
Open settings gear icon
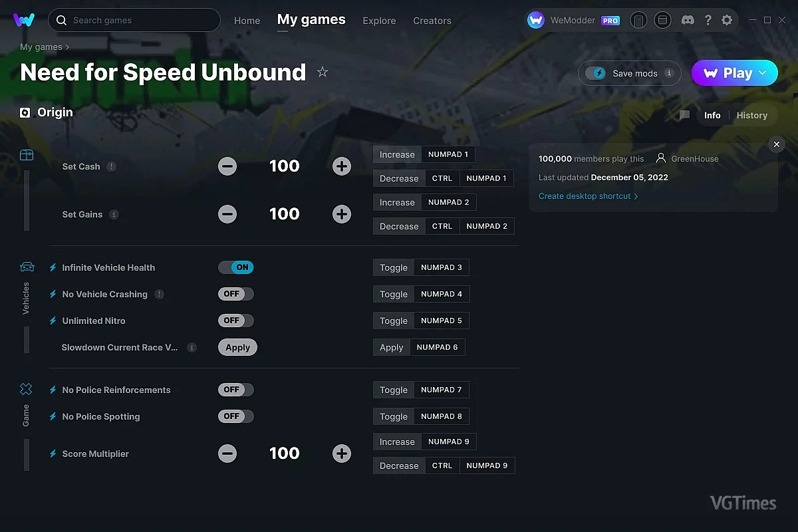tap(727, 21)
